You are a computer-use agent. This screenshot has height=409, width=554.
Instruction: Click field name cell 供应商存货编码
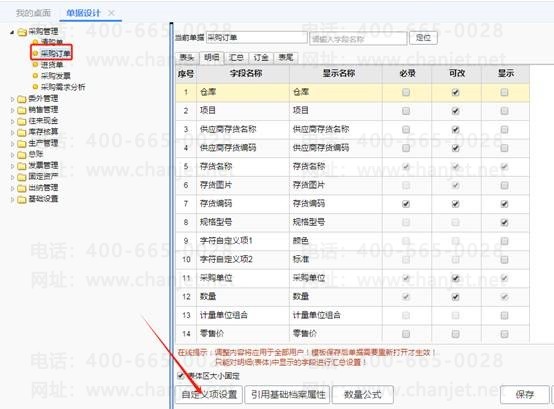243,148
